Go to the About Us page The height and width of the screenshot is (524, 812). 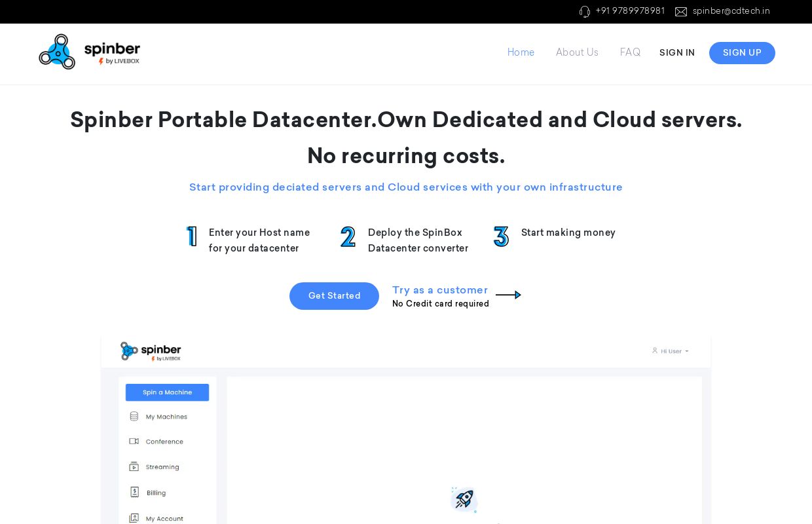point(577,52)
